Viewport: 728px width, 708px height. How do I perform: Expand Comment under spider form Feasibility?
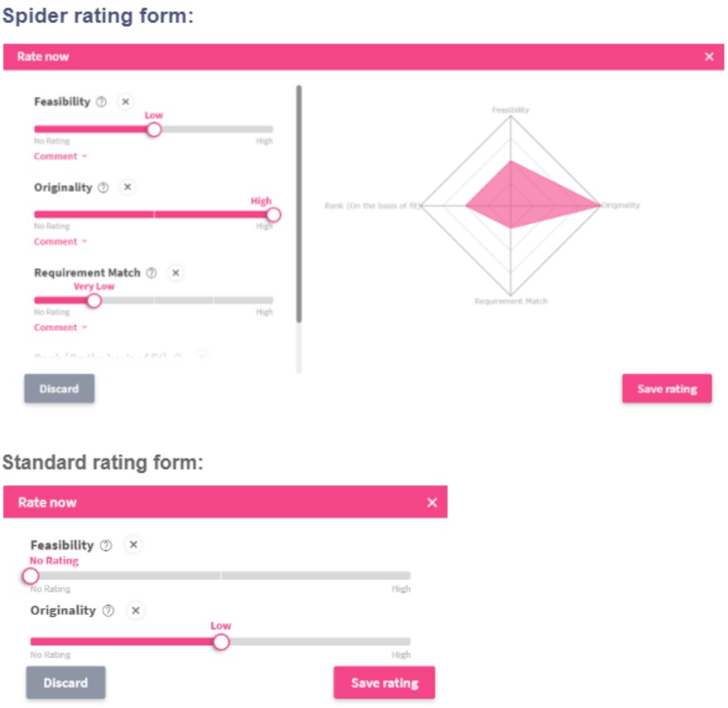point(60,156)
